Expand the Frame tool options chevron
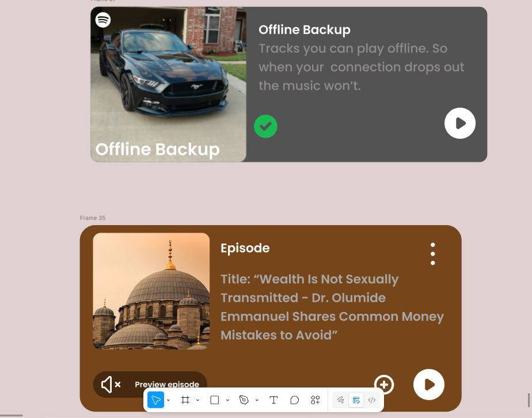The height and width of the screenshot is (418, 532). (x=197, y=400)
